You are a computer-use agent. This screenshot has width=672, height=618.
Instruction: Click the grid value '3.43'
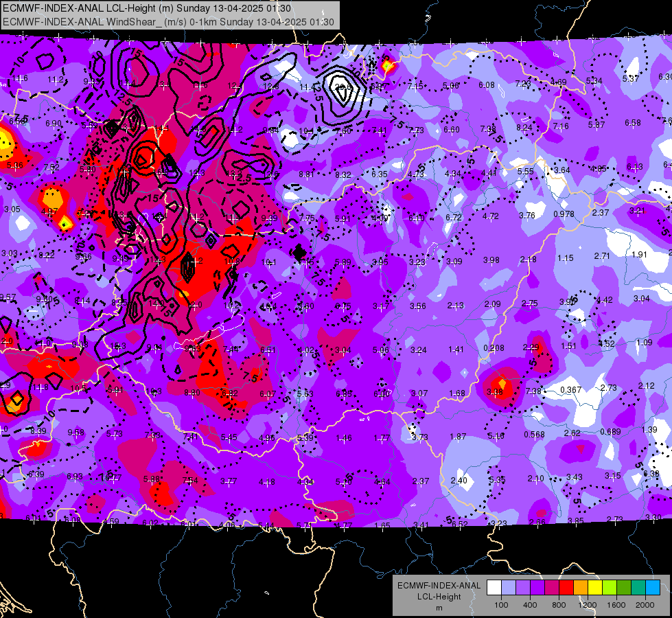coord(575,477)
